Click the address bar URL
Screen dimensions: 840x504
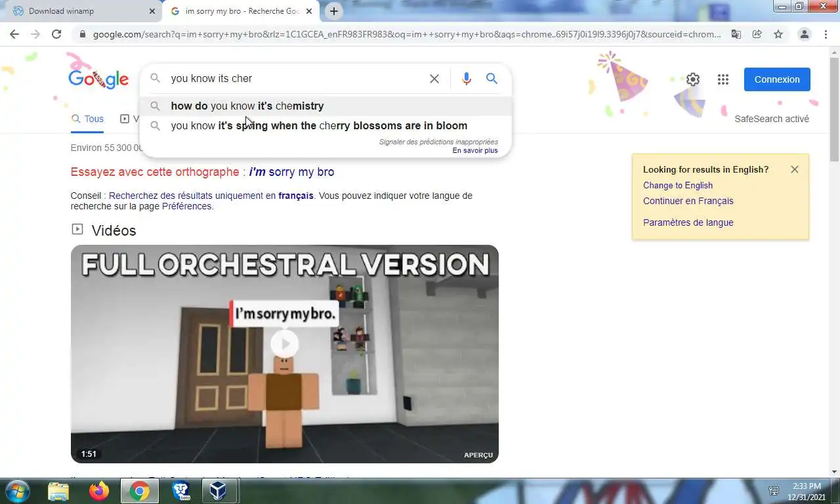pos(407,34)
